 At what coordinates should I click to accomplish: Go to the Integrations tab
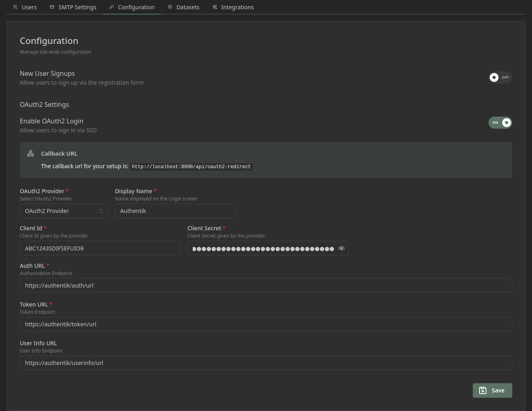pos(233,7)
